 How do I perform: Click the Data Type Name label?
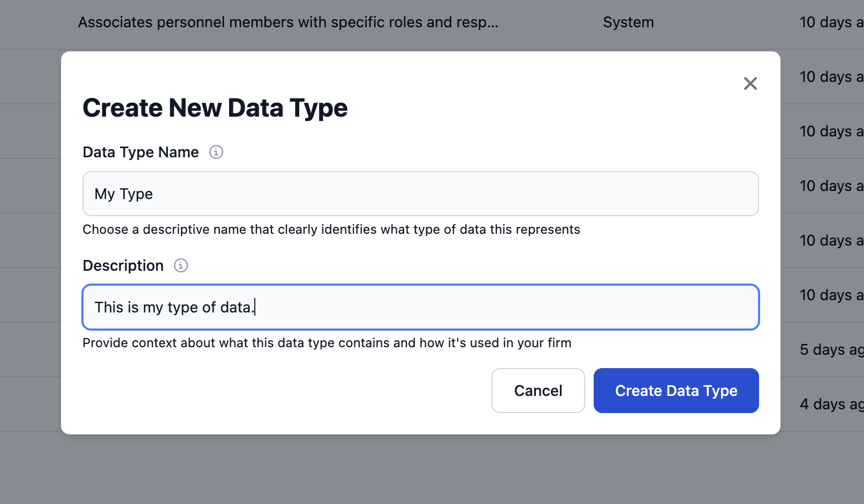pos(140,152)
